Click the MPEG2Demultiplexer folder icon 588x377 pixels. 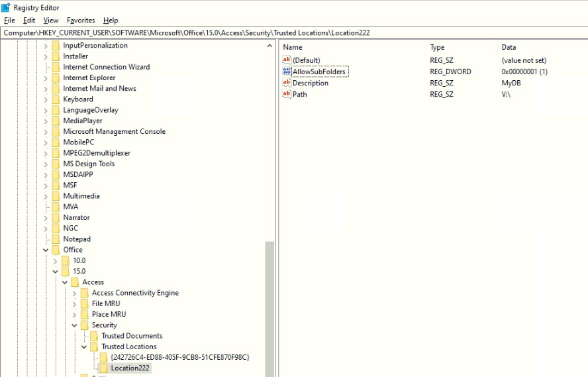coord(56,153)
